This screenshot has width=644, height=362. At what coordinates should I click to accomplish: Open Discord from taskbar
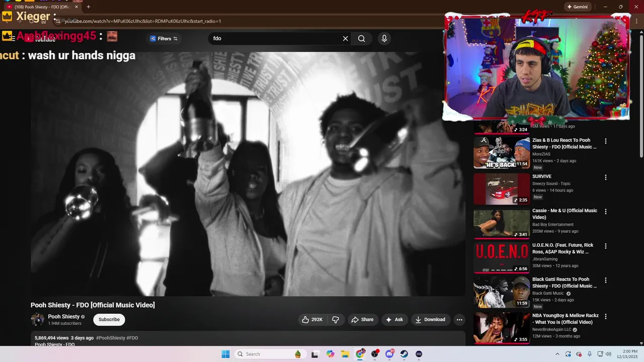[x=389, y=354]
